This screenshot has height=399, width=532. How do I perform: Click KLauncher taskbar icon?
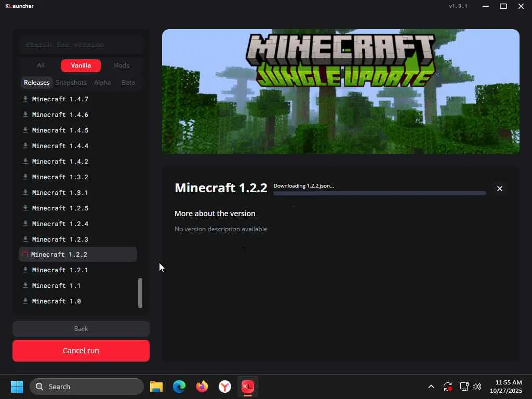tap(248, 387)
